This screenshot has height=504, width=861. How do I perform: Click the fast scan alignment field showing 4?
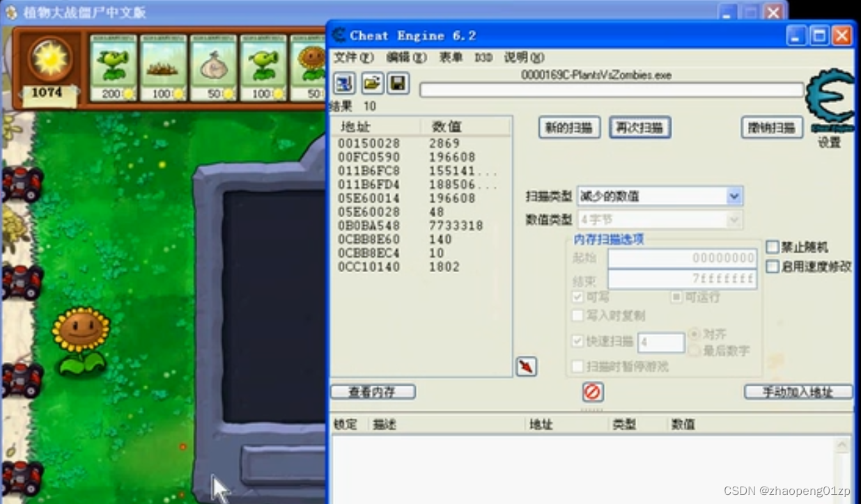661,342
